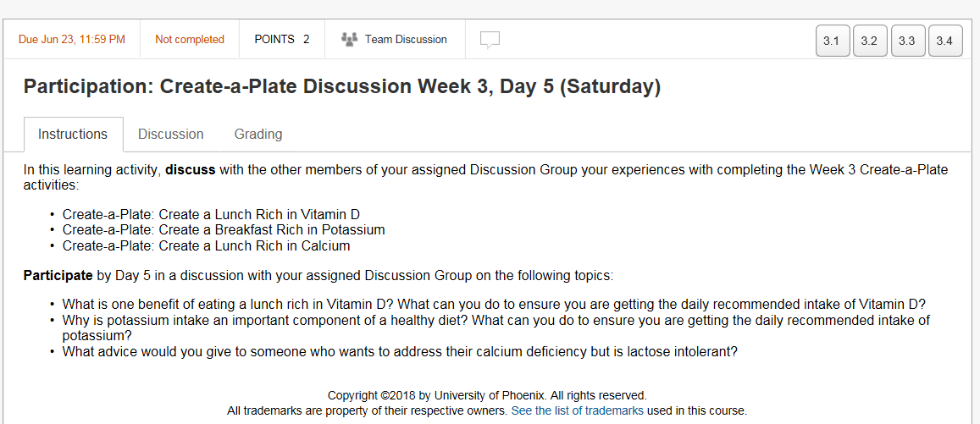This screenshot has width=980, height=424.
Task: Click the Participation Create-a-Plate Discussion heading
Action: pos(342,86)
